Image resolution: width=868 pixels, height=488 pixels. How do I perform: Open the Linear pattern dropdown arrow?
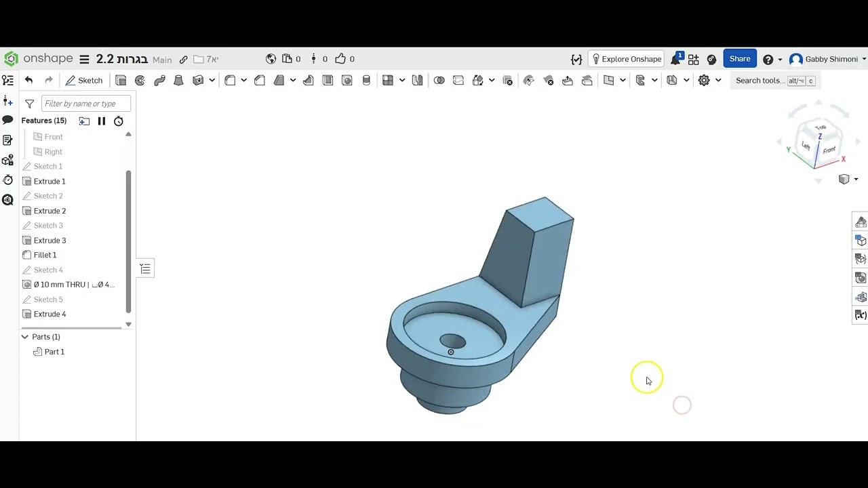(x=402, y=81)
